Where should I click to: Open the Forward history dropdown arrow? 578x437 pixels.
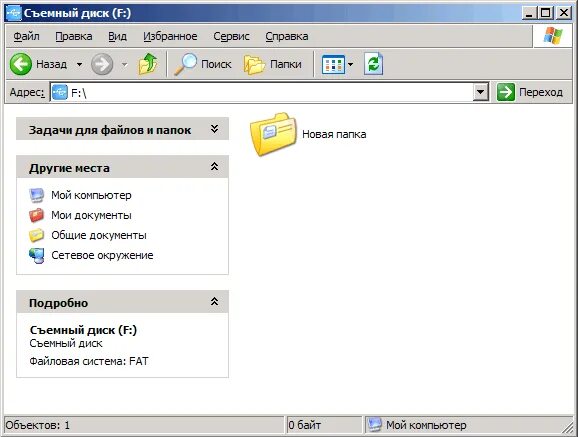point(125,65)
